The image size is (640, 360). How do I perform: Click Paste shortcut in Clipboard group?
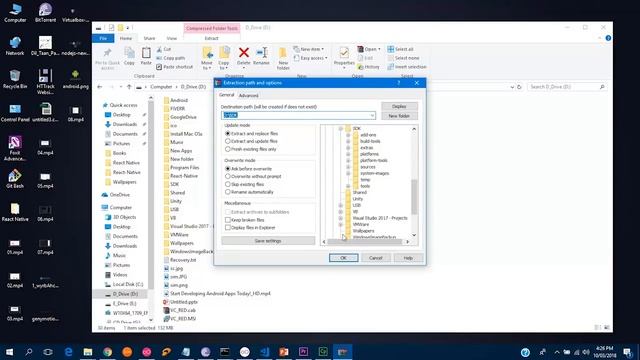174,67
